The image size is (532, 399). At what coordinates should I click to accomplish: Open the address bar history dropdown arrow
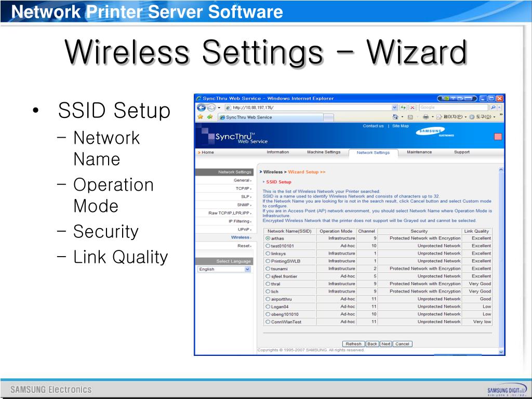pos(395,108)
